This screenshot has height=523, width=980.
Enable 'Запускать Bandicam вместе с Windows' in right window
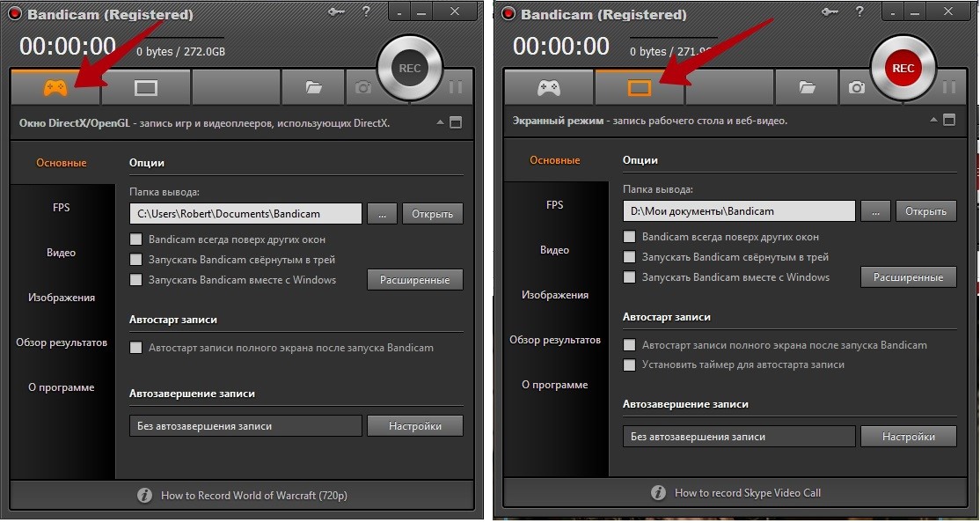(629, 277)
